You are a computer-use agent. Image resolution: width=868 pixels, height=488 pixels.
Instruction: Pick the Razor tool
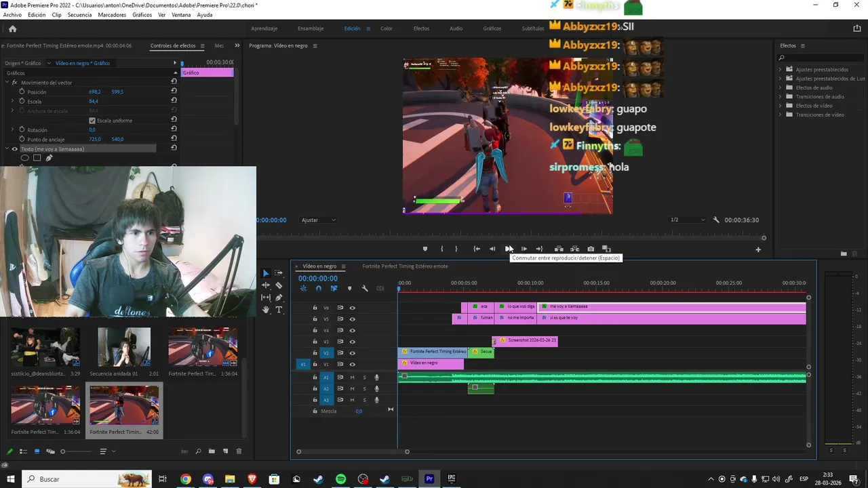tap(279, 285)
